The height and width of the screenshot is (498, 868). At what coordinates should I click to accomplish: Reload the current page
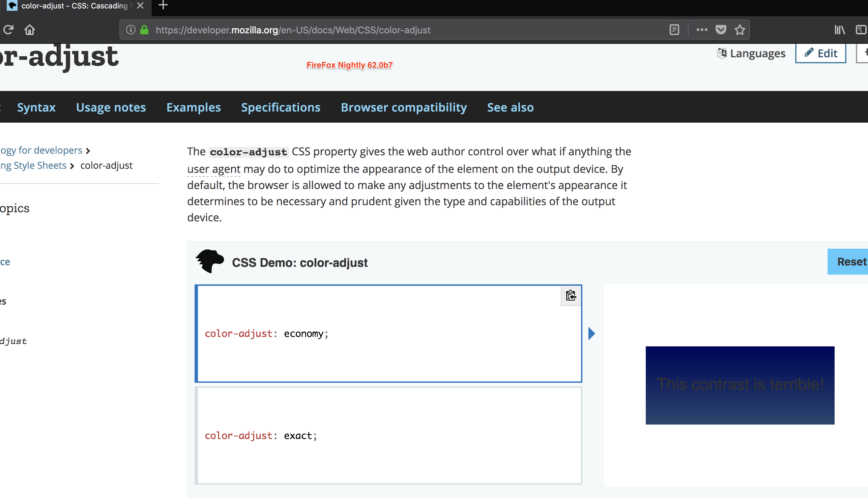(x=9, y=30)
